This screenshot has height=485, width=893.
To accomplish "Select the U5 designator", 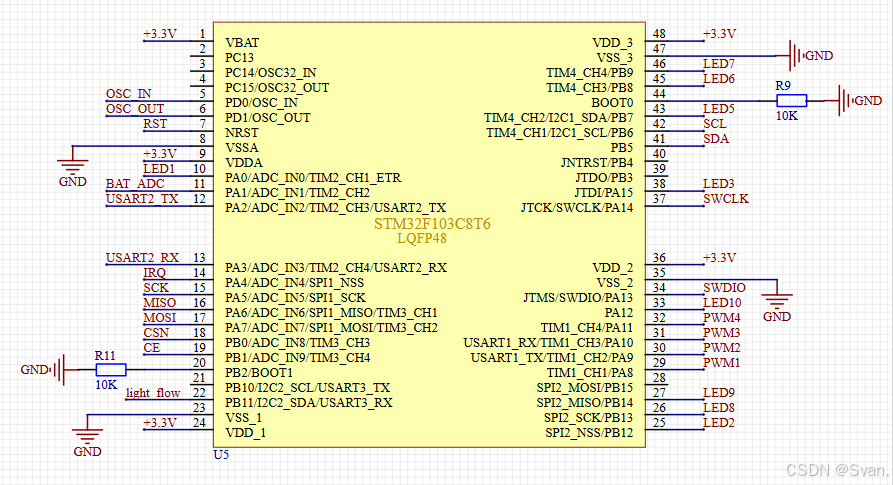I will (221, 454).
